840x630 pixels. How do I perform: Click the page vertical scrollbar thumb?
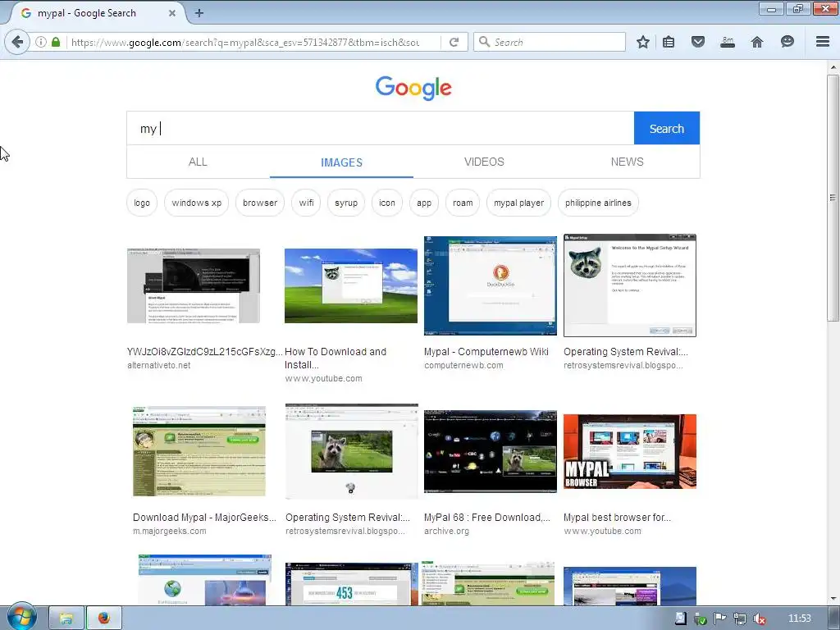[833, 199]
